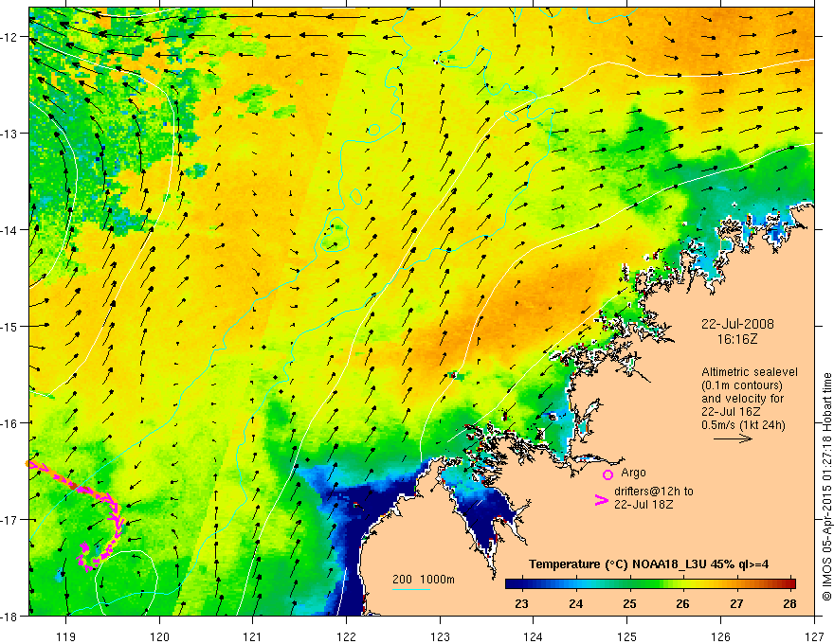Viewport: 834px width, 644px height.
Task: Click the '22-Jul-2008' date text
Action: coord(737,324)
